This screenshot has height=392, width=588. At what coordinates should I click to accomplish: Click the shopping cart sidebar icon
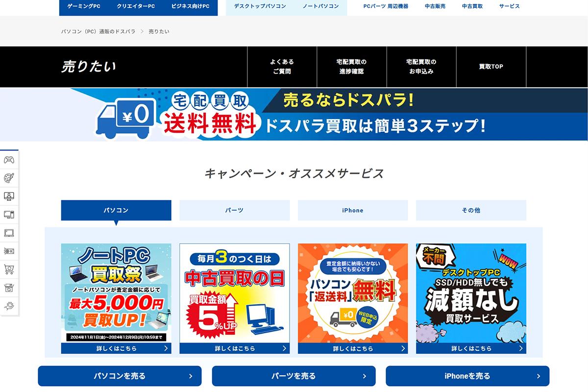click(x=9, y=269)
